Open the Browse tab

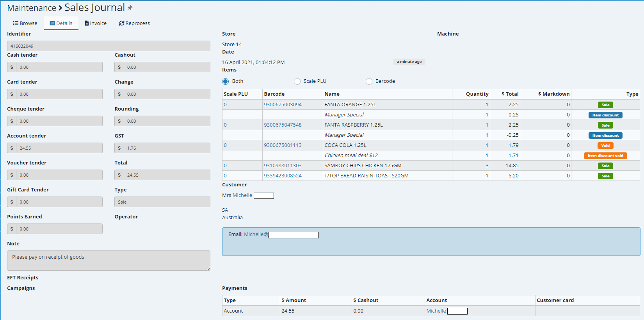pyautogui.click(x=25, y=23)
